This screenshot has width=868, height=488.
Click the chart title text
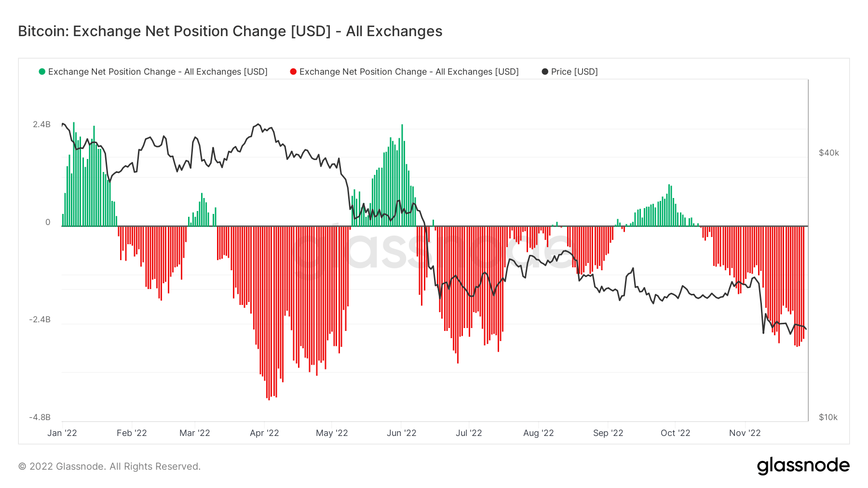pyautogui.click(x=230, y=31)
